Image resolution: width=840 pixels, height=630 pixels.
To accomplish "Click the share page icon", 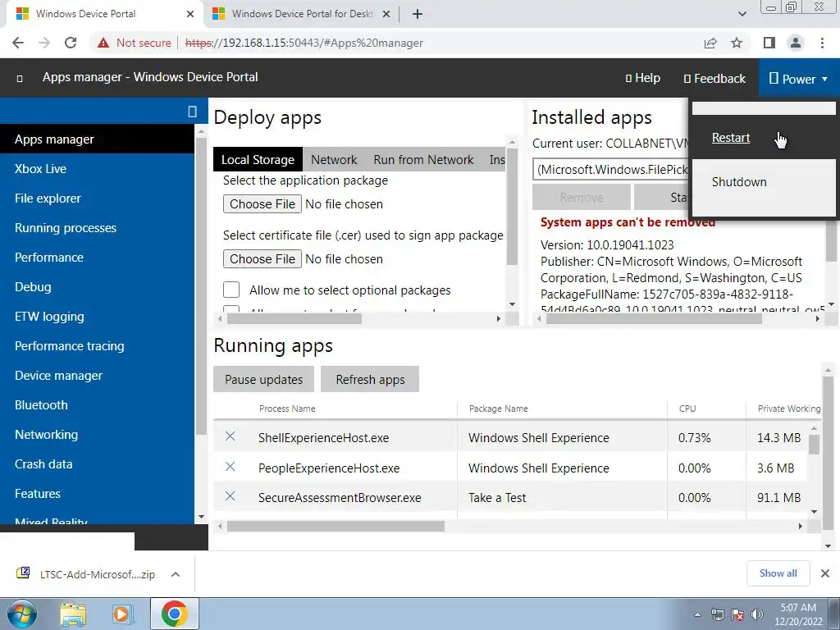I will point(710,43).
